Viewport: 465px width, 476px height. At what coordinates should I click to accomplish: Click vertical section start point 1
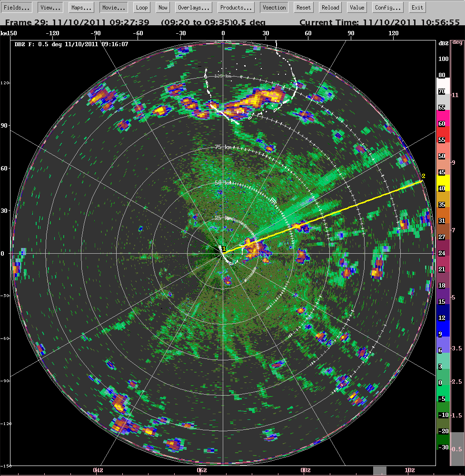(x=223, y=249)
